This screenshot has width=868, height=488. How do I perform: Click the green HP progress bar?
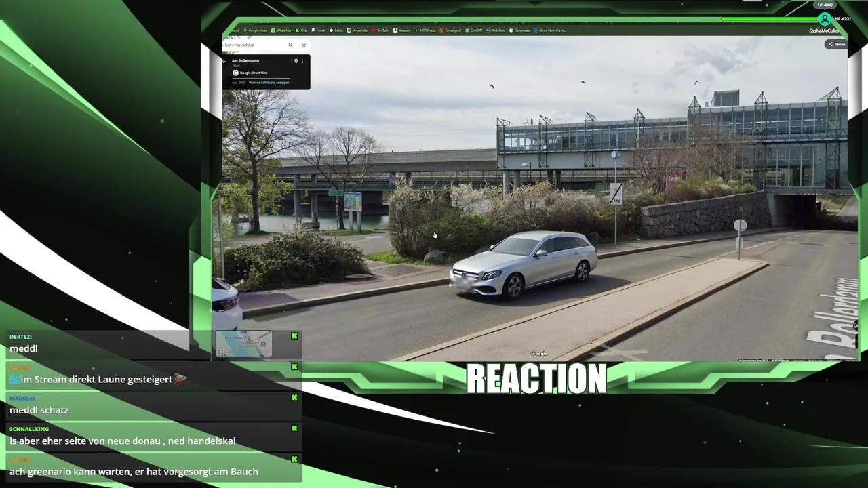(769, 19)
